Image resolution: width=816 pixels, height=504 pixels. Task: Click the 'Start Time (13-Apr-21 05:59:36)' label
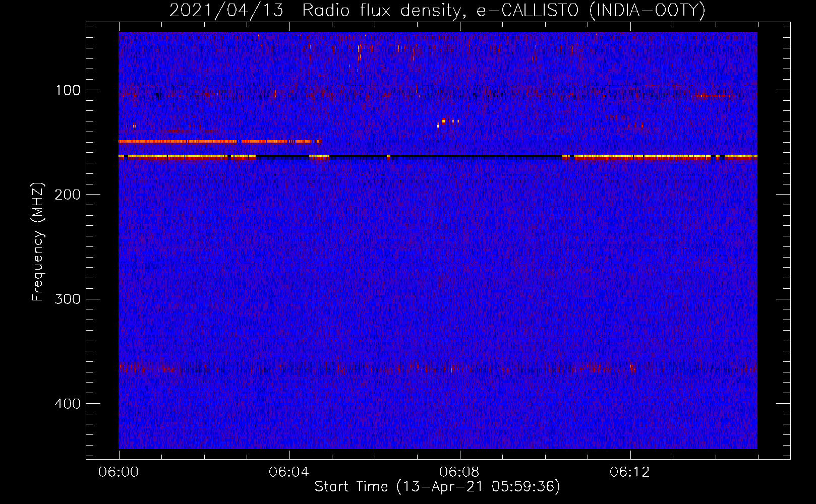click(x=437, y=487)
